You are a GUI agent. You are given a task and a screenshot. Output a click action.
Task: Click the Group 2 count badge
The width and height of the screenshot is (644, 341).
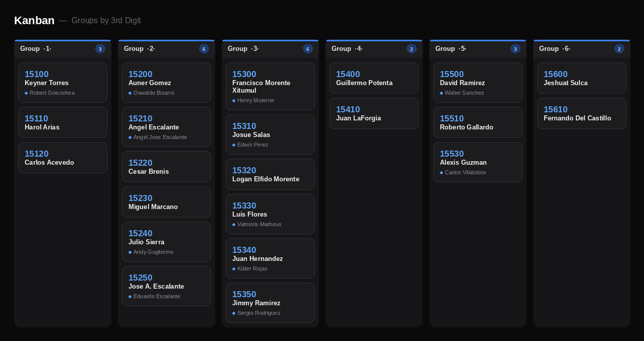click(x=204, y=49)
